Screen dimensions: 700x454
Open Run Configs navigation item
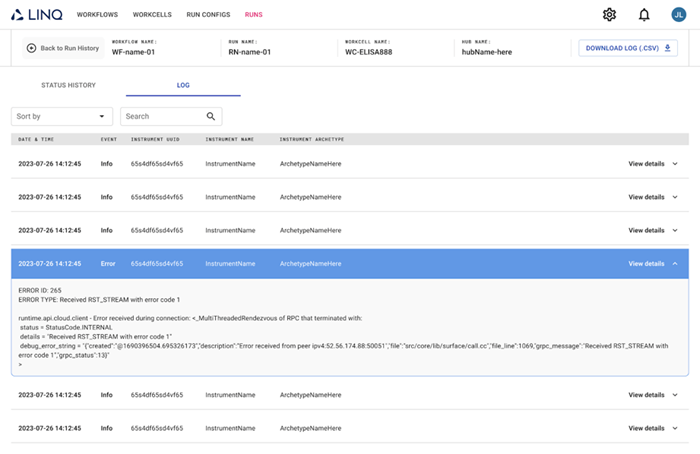pyautogui.click(x=208, y=15)
